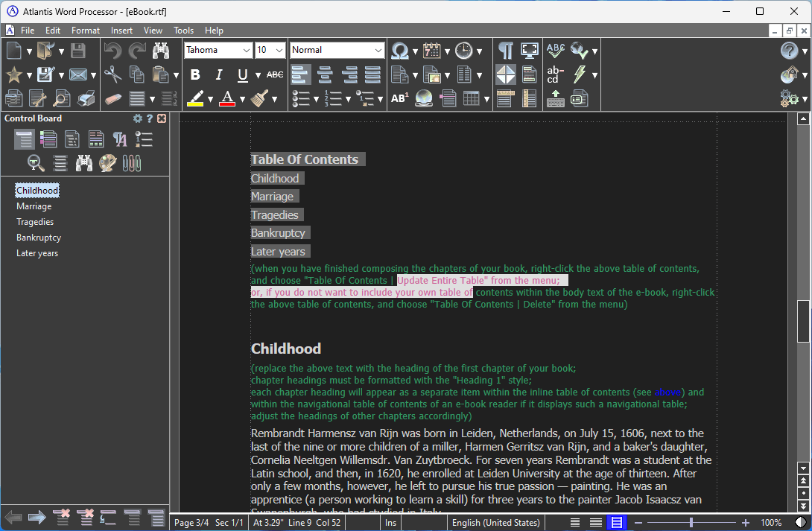Click the styles icon in Control Board

click(x=120, y=139)
